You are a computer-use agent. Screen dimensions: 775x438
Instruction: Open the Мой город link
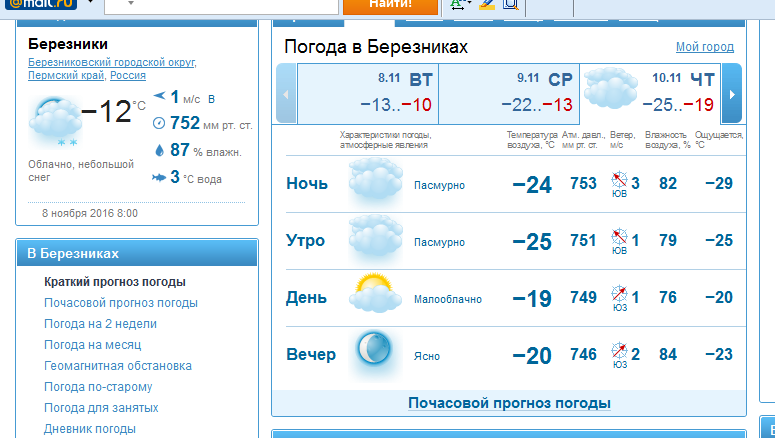pyautogui.click(x=704, y=47)
